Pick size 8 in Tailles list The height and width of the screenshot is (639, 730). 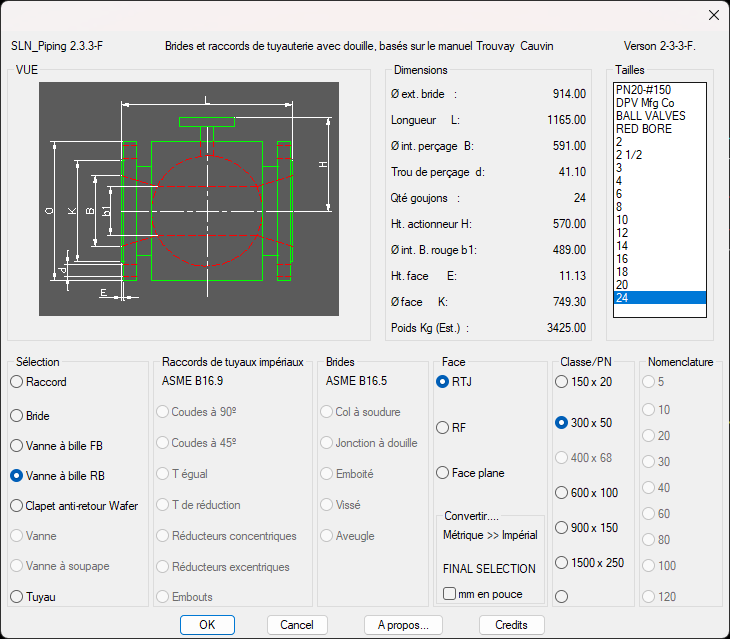coord(660,207)
